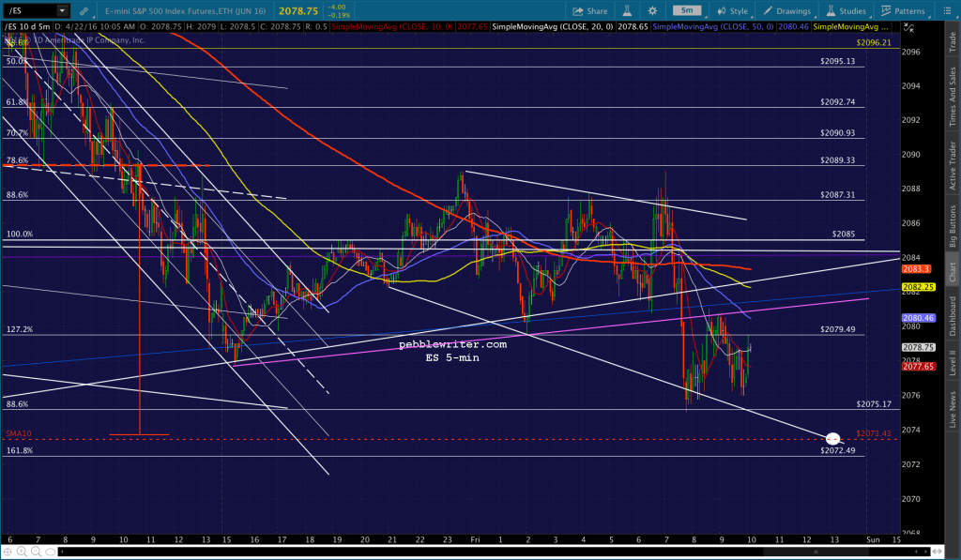
Task: Click the pebblewriter.com text annotation
Action: (453, 344)
